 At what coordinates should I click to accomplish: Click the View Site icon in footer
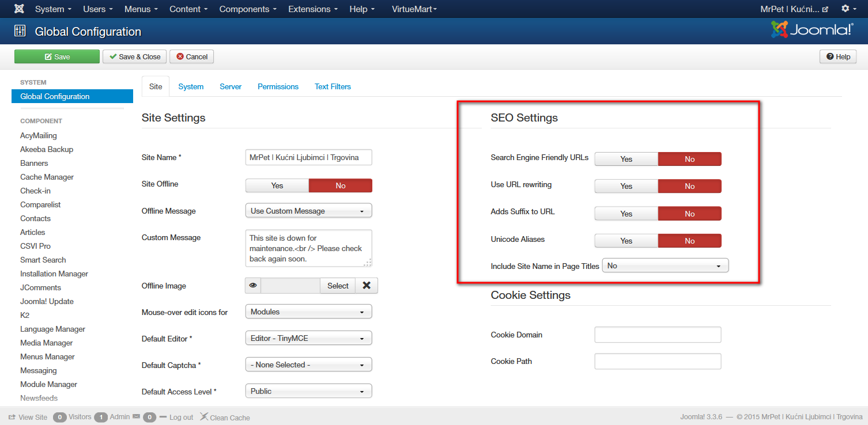point(12,417)
